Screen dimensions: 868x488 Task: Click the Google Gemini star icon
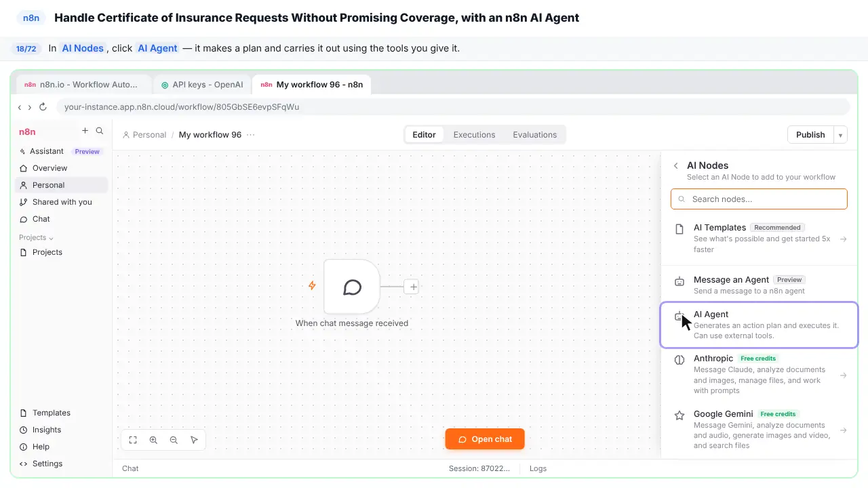(x=679, y=415)
